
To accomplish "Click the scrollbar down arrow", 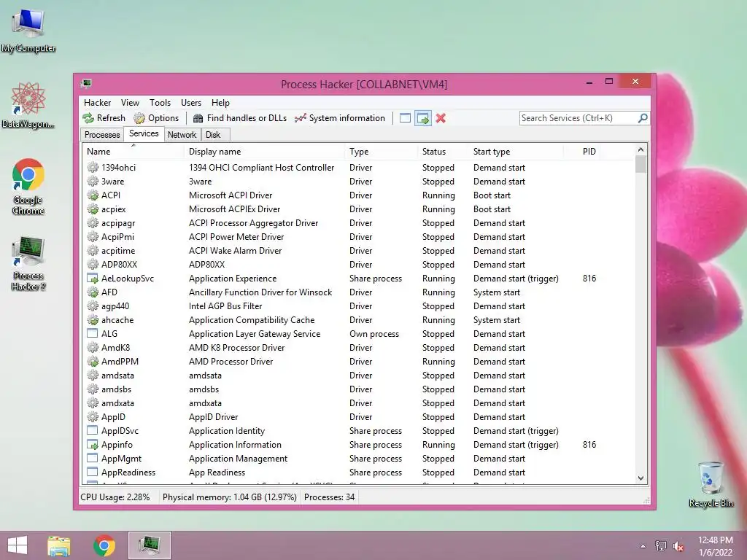I will point(640,478).
